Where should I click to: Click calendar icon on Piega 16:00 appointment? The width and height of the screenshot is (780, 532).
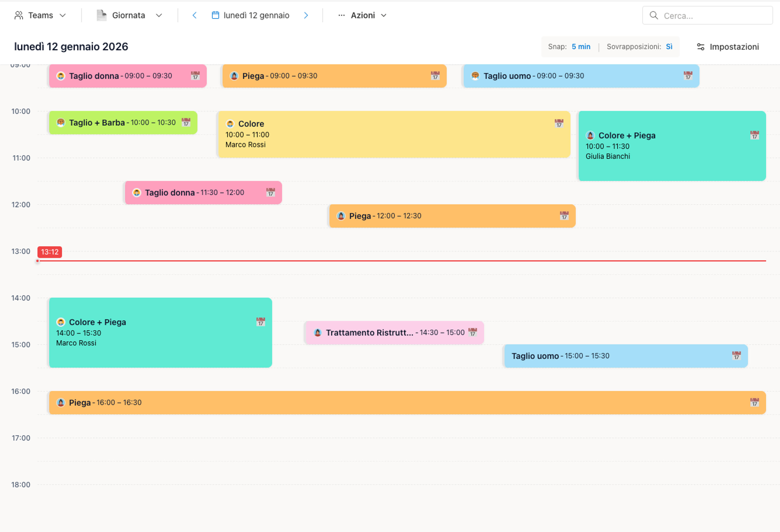click(754, 402)
